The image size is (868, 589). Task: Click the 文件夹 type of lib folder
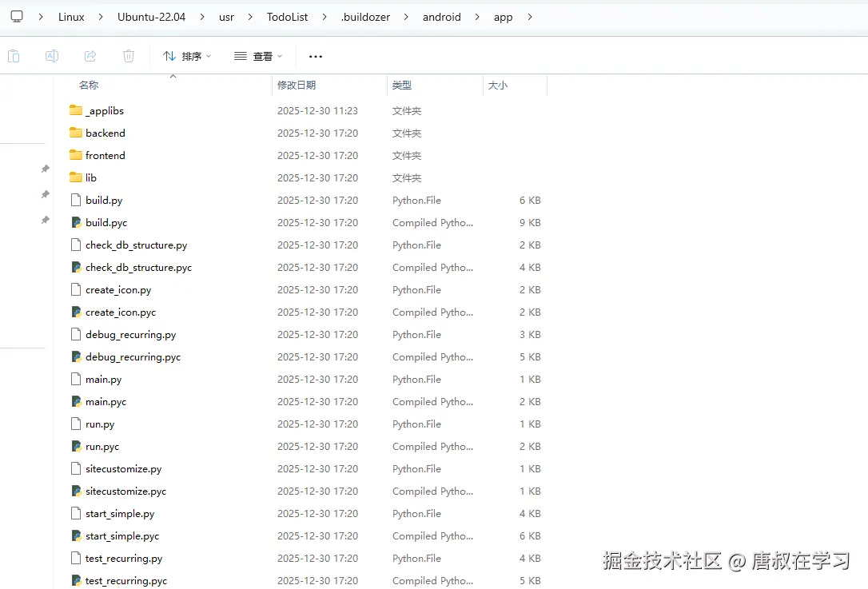(x=407, y=177)
